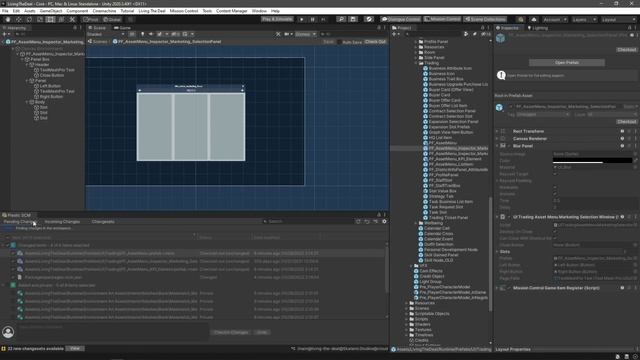
Task: Switch to the Lighting tab
Action: point(538,28)
